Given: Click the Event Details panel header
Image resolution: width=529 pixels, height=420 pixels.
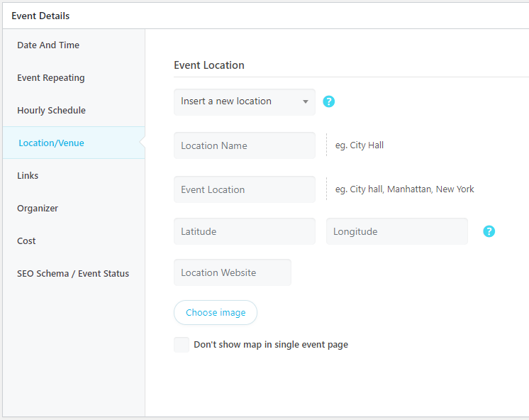Looking at the screenshot, I should pos(40,16).
